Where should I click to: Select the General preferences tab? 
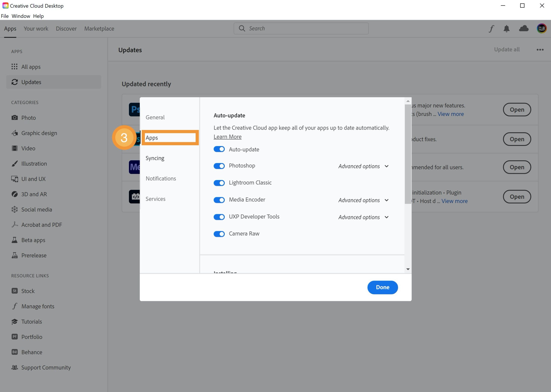[155, 117]
